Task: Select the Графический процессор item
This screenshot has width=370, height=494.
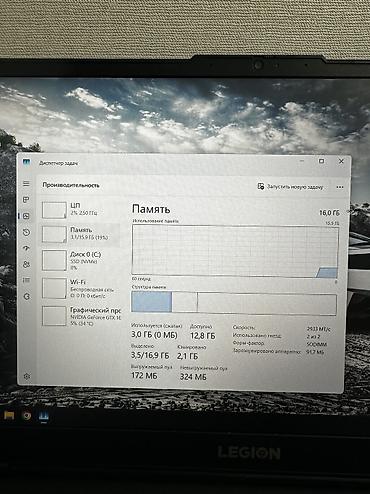Action: (80, 316)
